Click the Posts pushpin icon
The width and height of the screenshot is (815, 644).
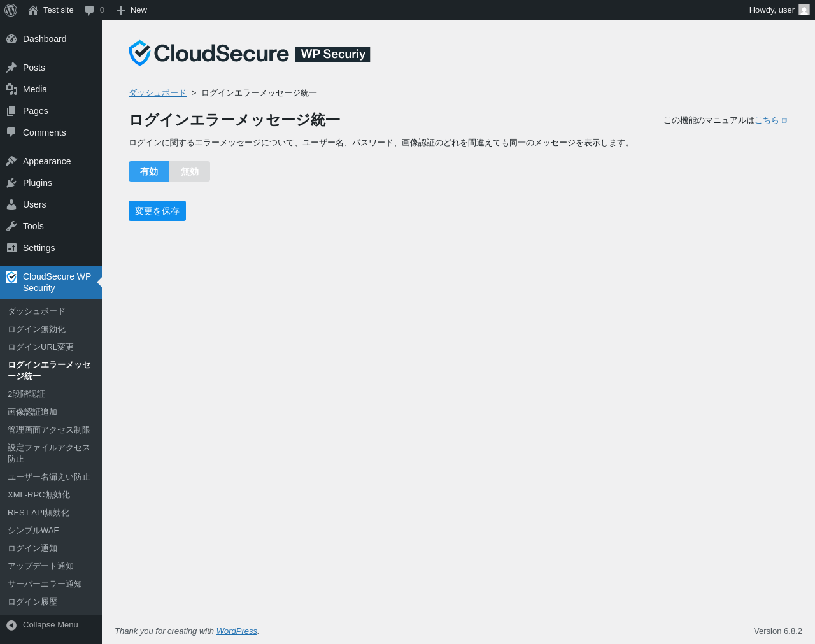tap(11, 68)
